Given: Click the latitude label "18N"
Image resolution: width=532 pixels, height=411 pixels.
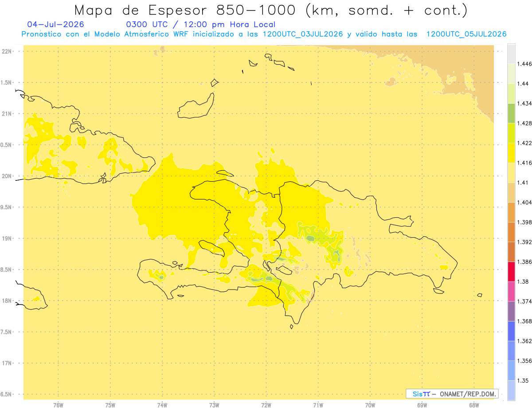Looking at the screenshot, I should [x=8, y=301].
